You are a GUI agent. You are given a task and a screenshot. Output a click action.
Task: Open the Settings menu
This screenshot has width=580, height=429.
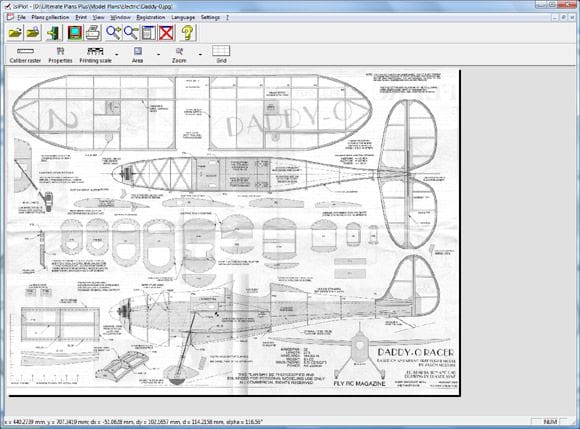tap(210, 17)
